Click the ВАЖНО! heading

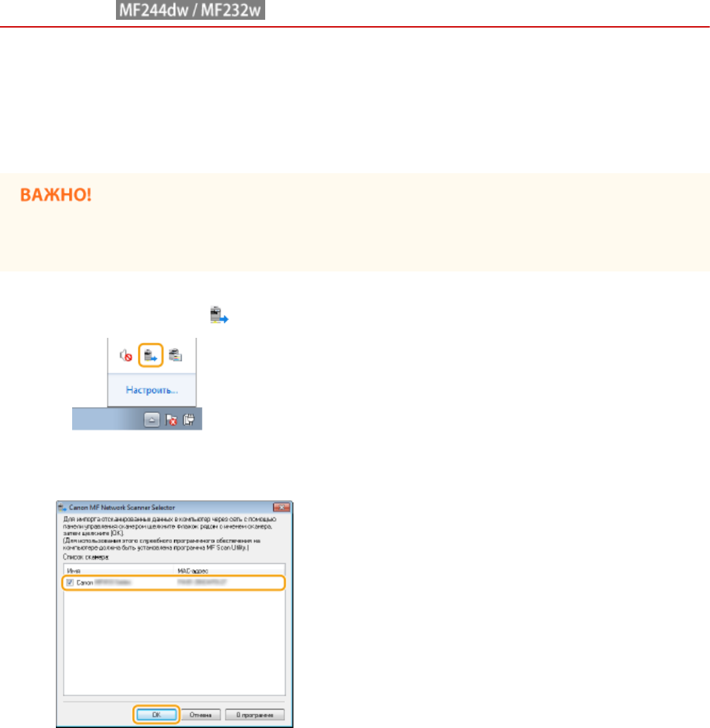point(56,195)
